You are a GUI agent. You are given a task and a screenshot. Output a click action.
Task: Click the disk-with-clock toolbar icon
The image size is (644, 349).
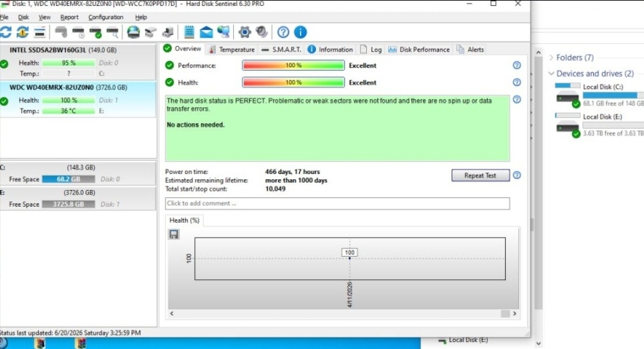coord(78,32)
